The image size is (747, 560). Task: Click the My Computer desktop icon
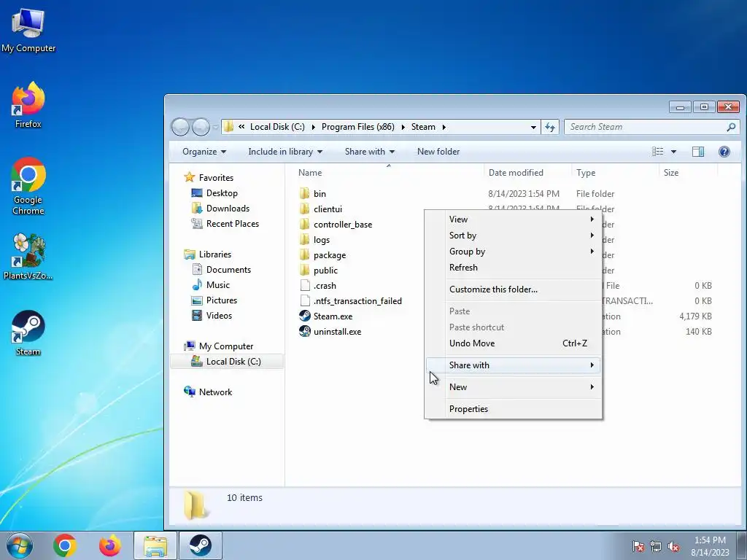[28, 24]
